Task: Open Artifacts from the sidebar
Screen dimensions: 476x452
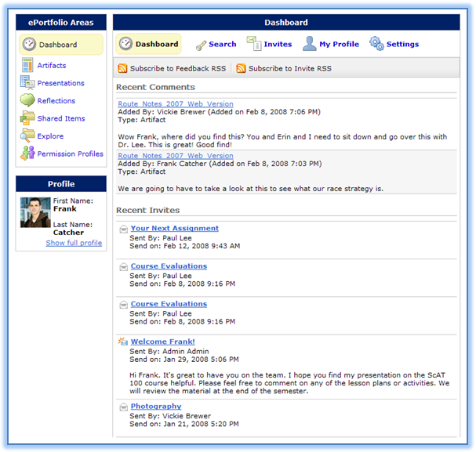Action: (51, 66)
